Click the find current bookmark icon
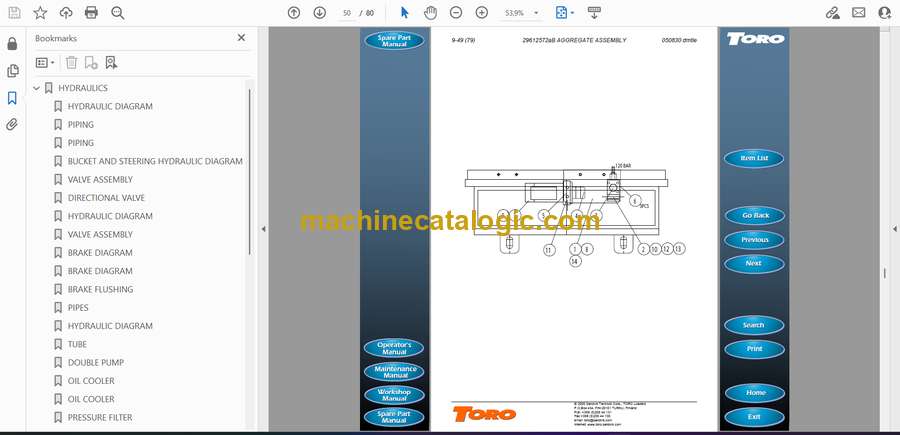Image resolution: width=900 pixels, height=435 pixels. (x=111, y=63)
